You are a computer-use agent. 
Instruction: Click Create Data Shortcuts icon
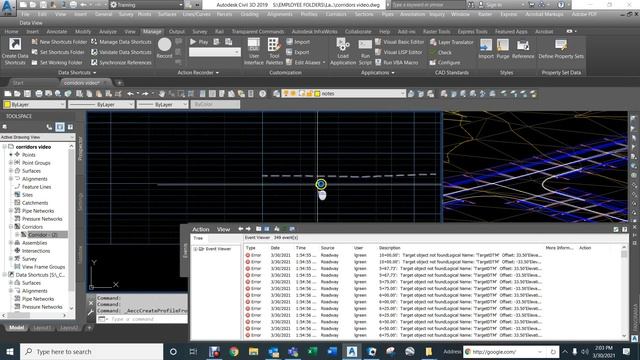click(x=15, y=51)
